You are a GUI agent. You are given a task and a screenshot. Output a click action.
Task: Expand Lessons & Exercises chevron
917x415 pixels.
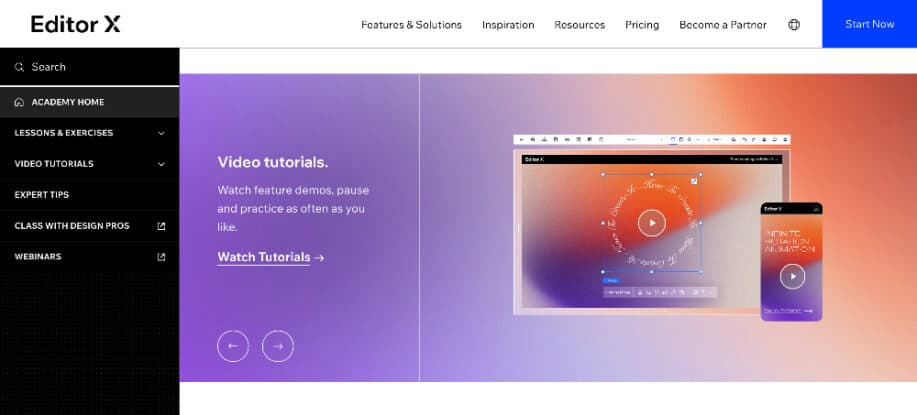(x=161, y=133)
